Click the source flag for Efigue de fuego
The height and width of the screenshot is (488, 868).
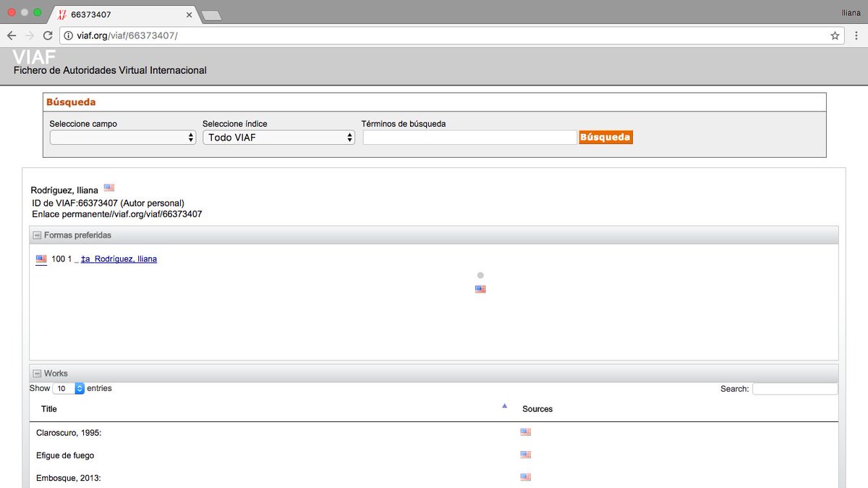click(x=526, y=455)
